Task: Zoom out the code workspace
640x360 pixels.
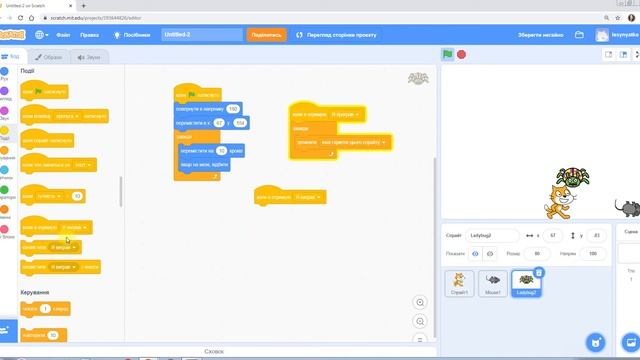Action: point(420,321)
